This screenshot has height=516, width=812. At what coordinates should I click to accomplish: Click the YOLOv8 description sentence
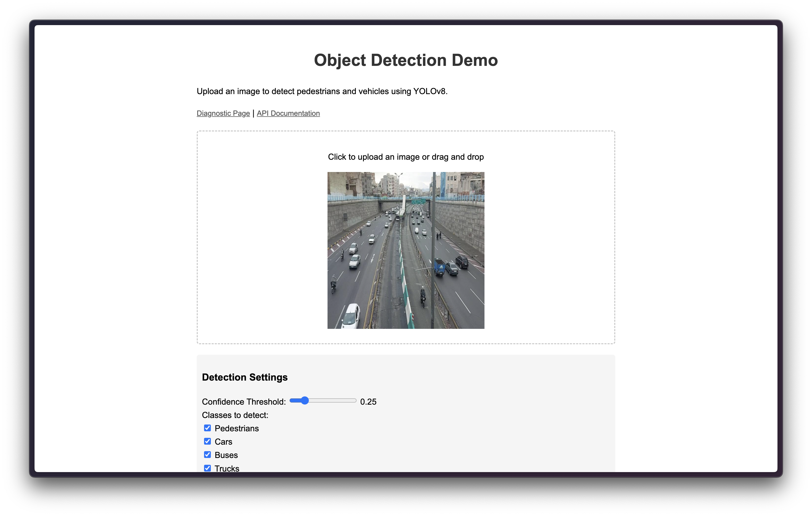[322, 91]
